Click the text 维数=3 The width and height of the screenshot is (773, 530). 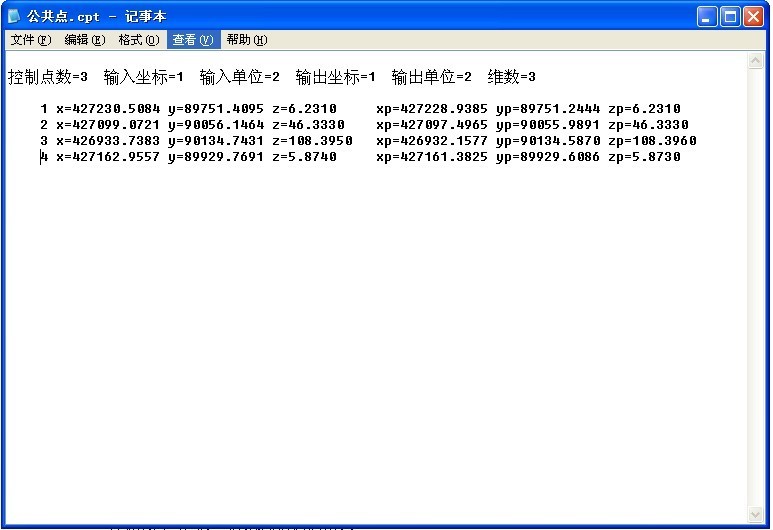tap(511, 77)
